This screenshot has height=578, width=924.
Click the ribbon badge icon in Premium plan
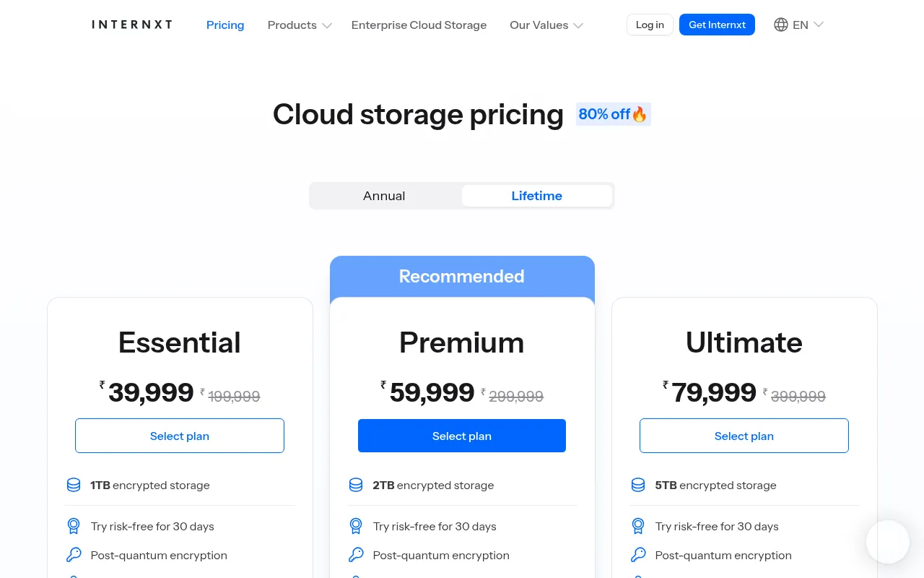pos(356,526)
